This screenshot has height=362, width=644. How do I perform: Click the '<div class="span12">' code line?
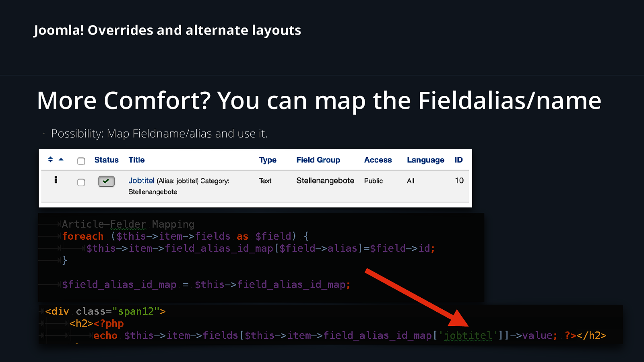(x=105, y=311)
